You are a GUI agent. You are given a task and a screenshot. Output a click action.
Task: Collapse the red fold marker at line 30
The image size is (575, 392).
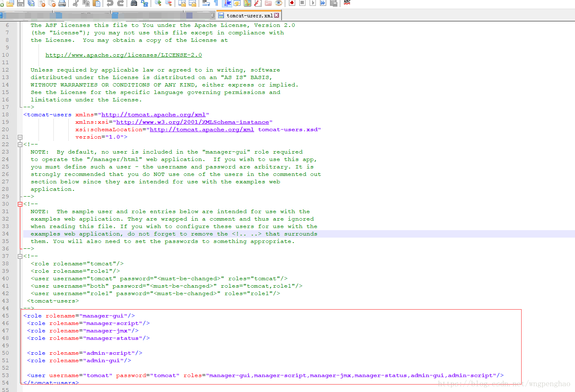(x=20, y=204)
